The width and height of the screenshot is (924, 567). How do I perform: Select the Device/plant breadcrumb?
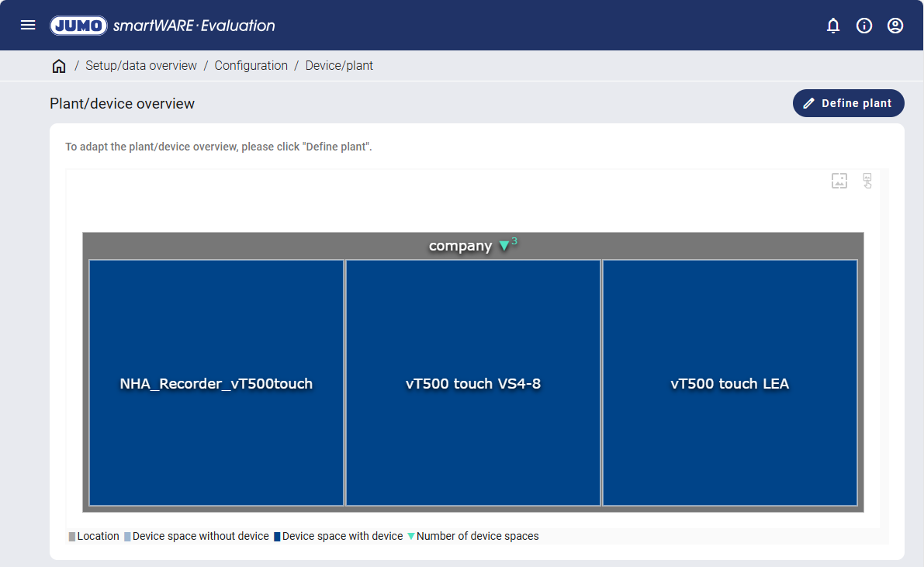[339, 66]
